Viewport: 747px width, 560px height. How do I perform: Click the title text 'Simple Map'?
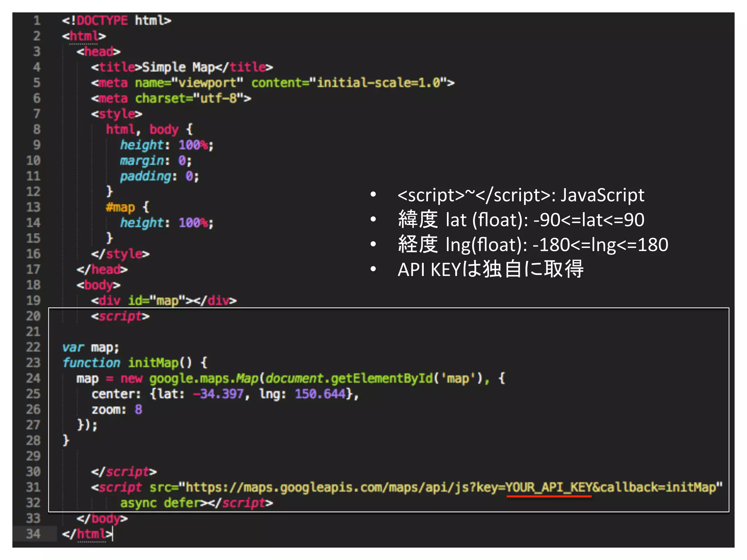tap(178, 67)
